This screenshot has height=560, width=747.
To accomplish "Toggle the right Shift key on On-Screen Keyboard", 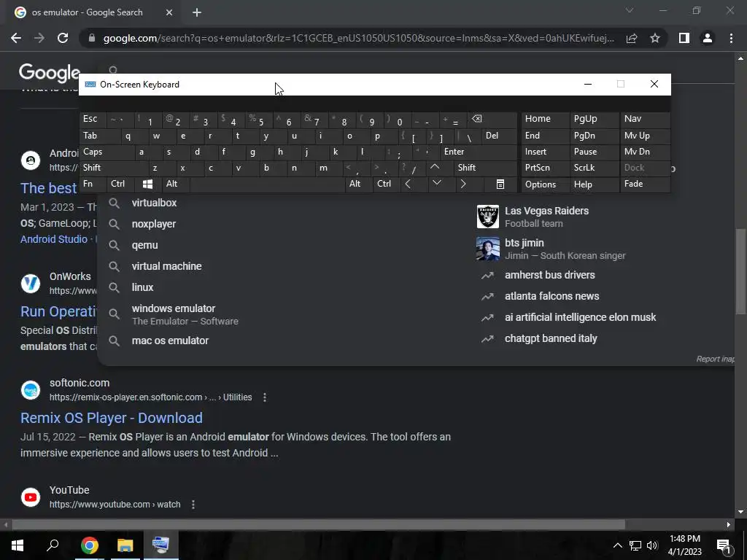I will pos(485,168).
